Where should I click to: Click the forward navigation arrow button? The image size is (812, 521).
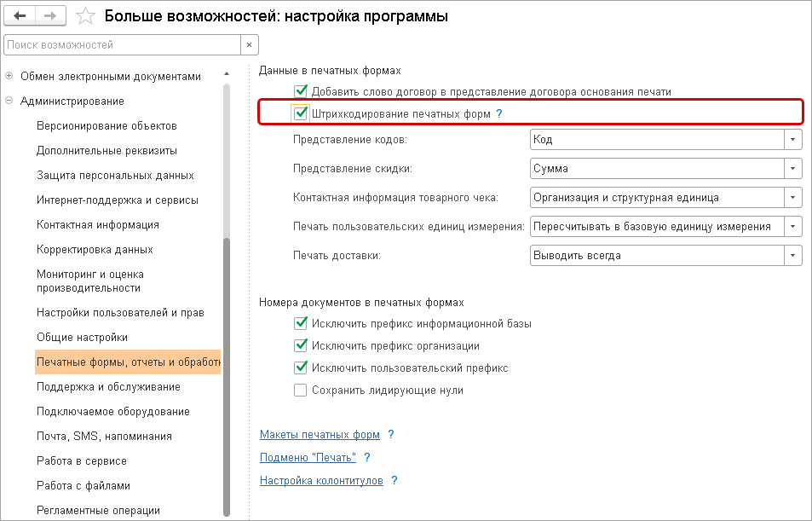tap(50, 16)
